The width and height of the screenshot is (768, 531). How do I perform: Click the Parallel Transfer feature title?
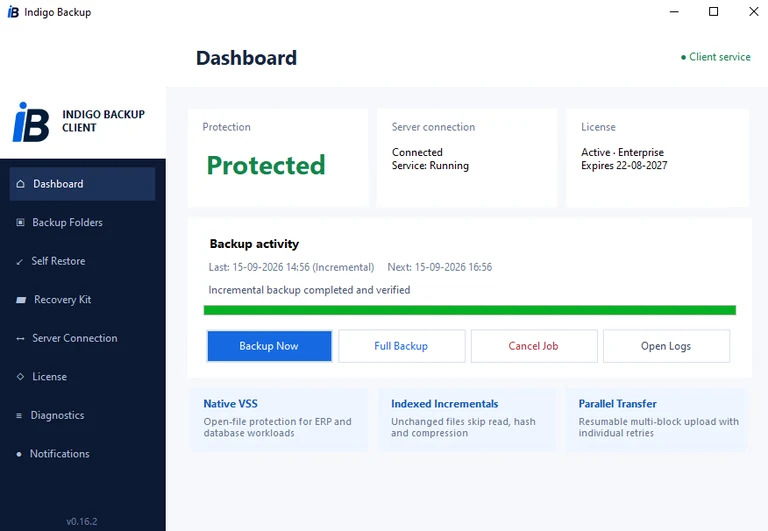coord(617,404)
